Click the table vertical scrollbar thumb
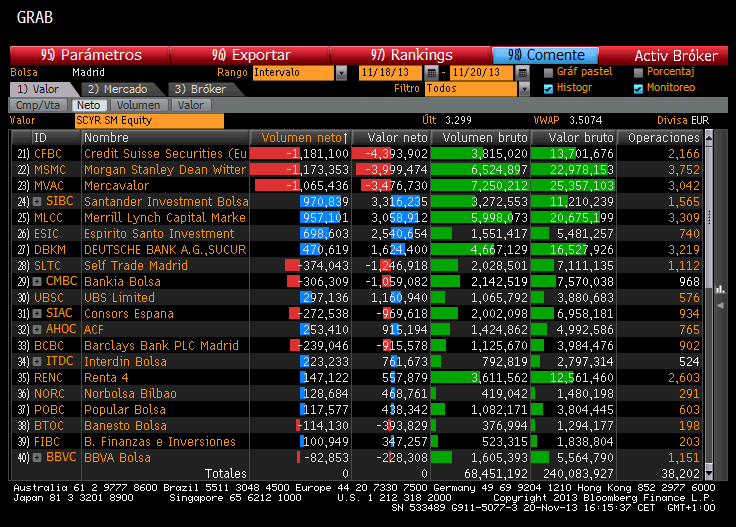This screenshot has width=736, height=527. (x=709, y=217)
